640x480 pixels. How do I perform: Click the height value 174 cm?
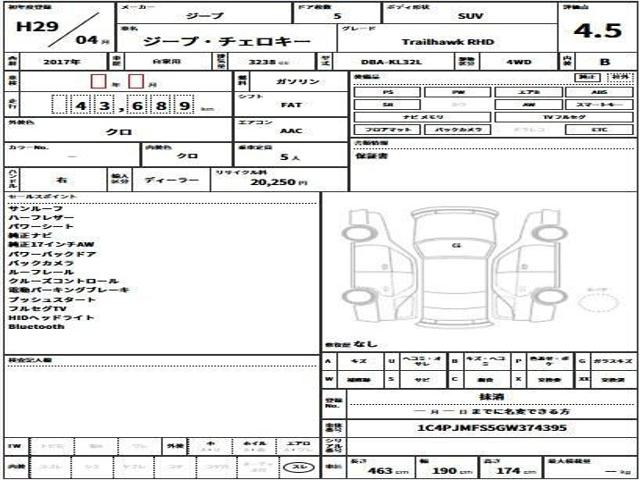point(516,471)
